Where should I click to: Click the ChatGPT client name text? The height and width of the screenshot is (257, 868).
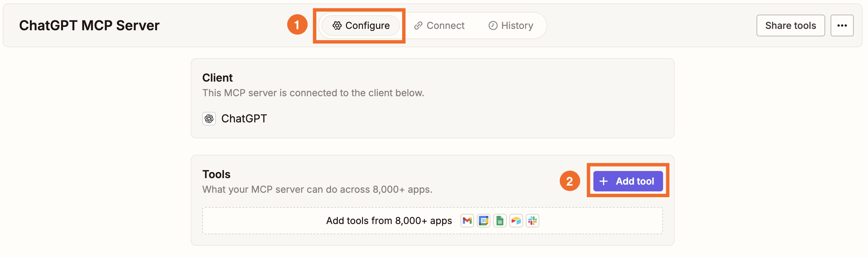tap(244, 119)
